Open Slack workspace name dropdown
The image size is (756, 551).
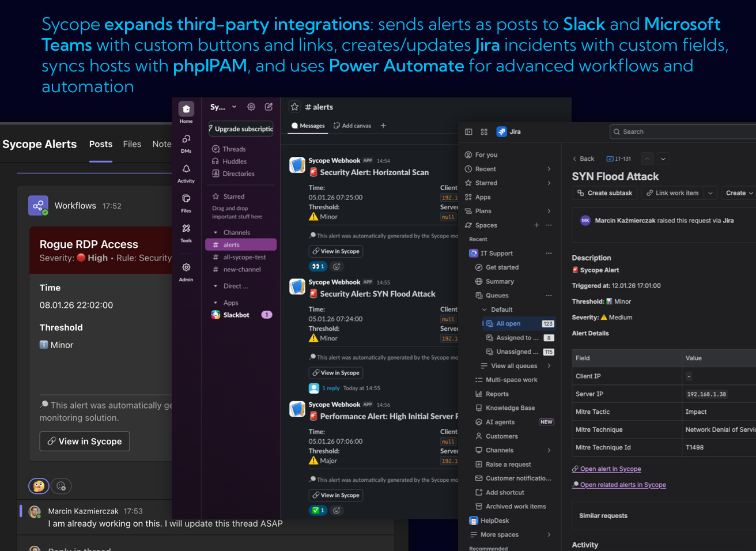(x=234, y=107)
